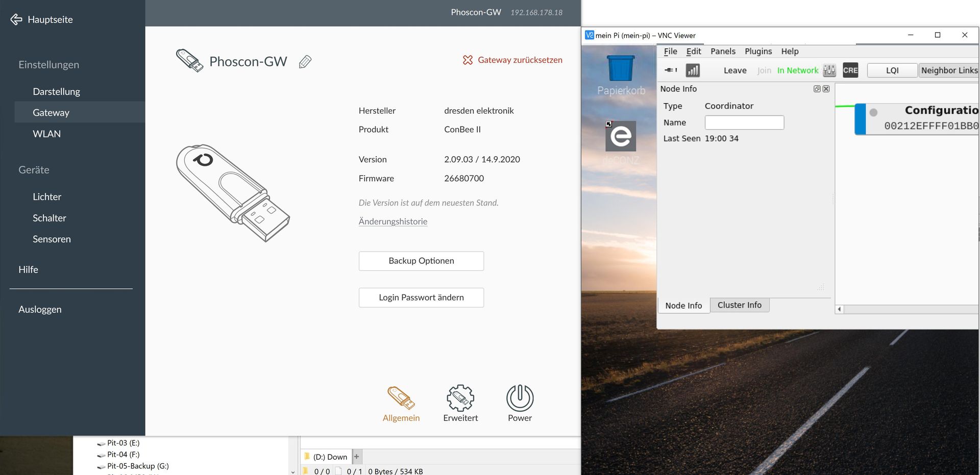Open the deCONZ desktop shortcut

tap(621, 136)
